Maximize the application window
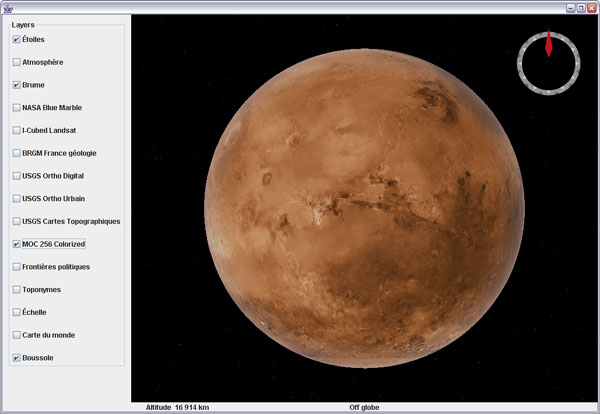This screenshot has width=600, height=414. coord(581,8)
